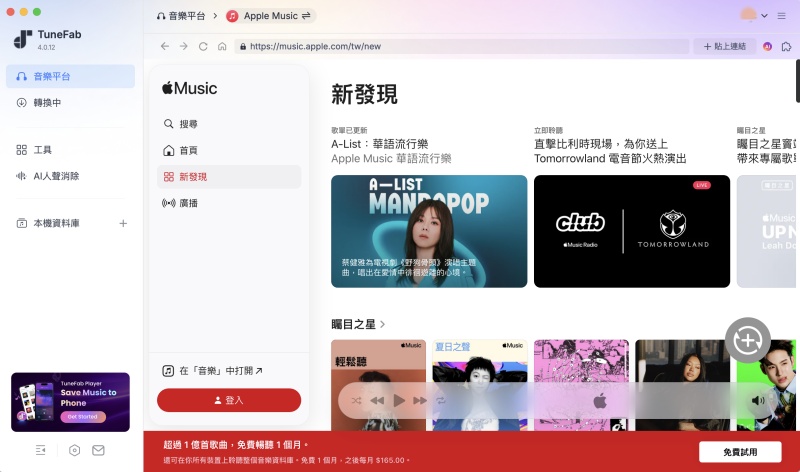Click the Apple Music logo

[189, 88]
